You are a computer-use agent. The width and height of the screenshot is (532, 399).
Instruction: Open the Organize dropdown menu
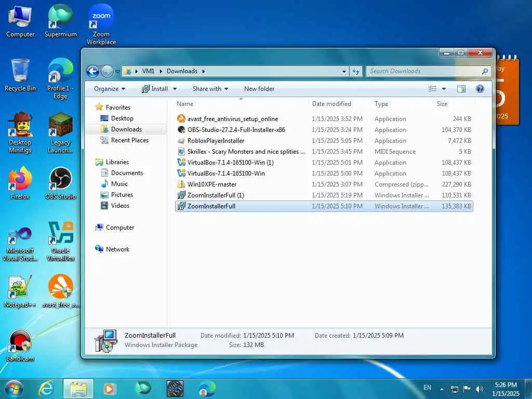tap(110, 89)
